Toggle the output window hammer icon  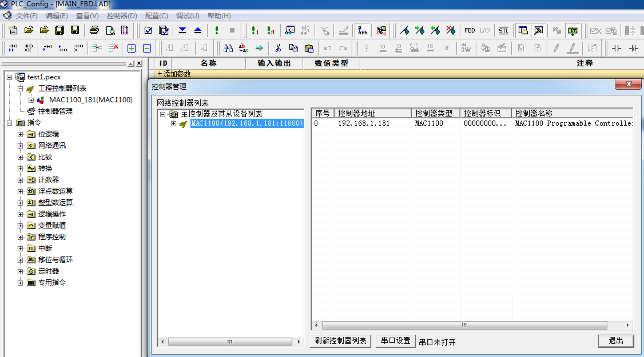pos(538,30)
